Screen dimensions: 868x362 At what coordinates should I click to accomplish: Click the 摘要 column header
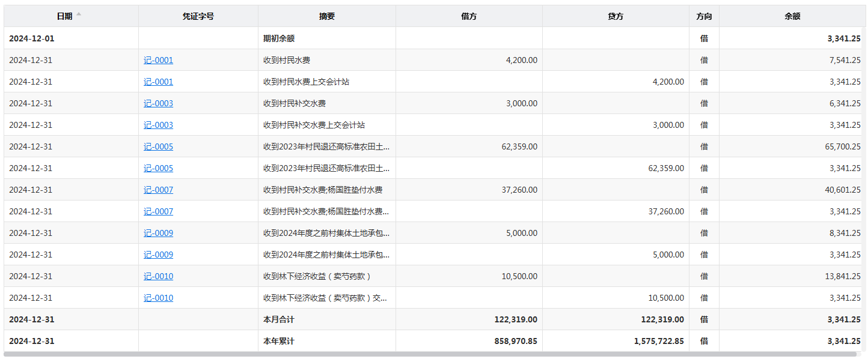326,16
